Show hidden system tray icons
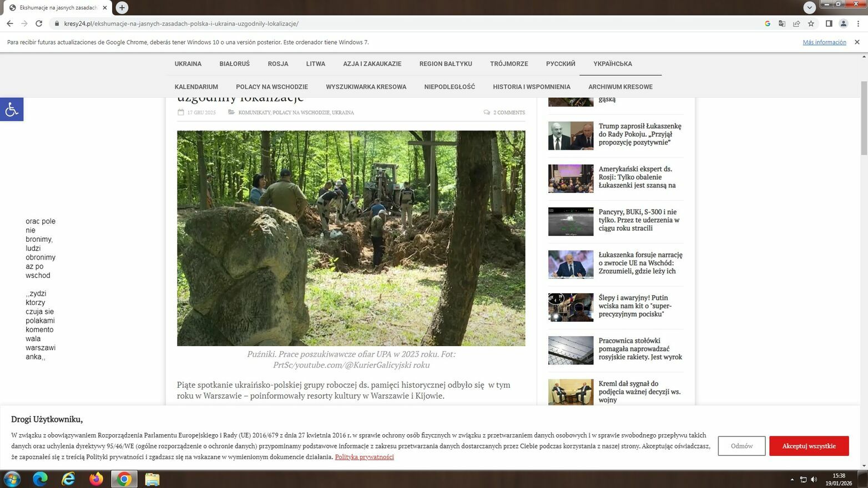 click(x=792, y=479)
